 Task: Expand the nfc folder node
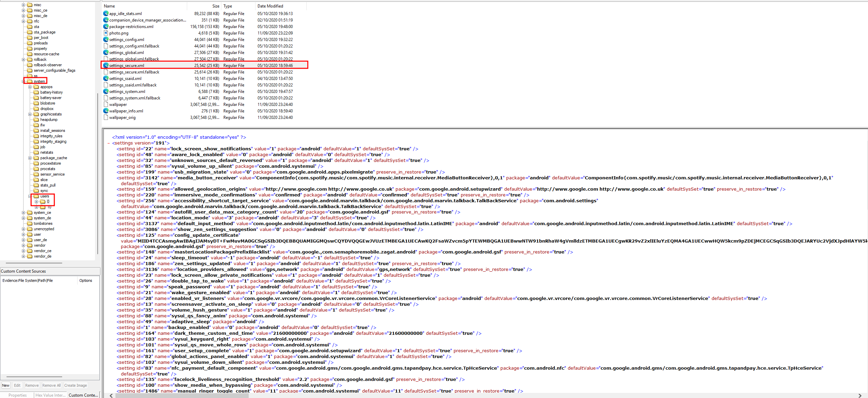coord(24,21)
